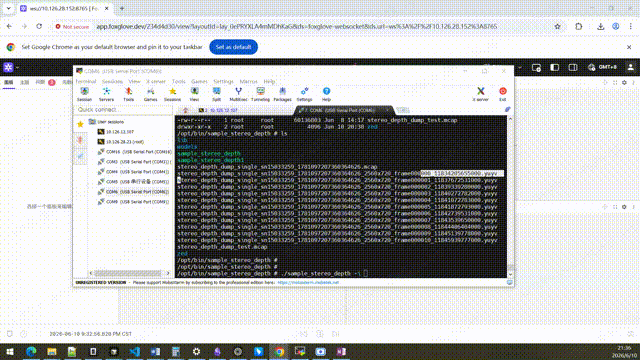Image resolution: width=640 pixels, height=360 pixels.
Task: Select COM16 USB Serial Port session
Action: [x=135, y=152]
